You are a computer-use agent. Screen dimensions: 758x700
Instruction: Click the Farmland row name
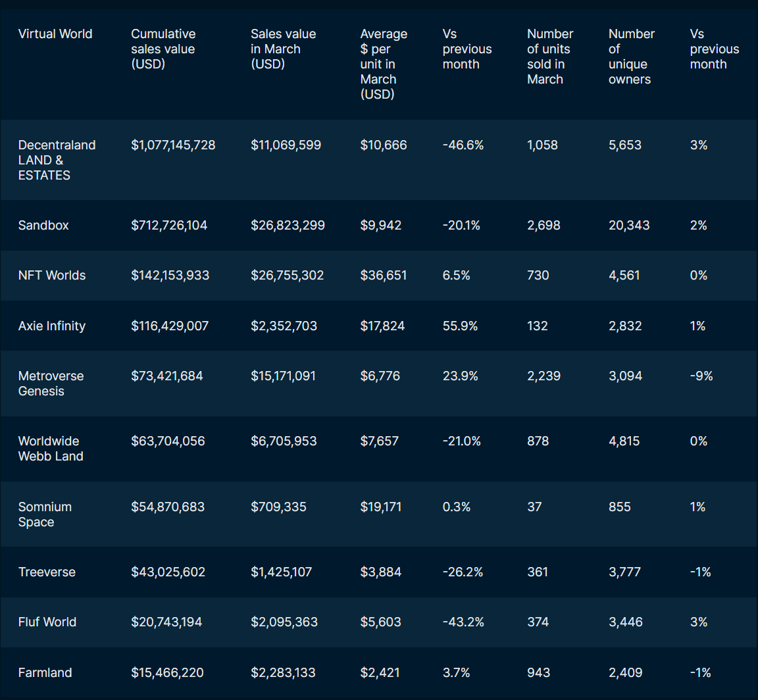click(x=45, y=672)
